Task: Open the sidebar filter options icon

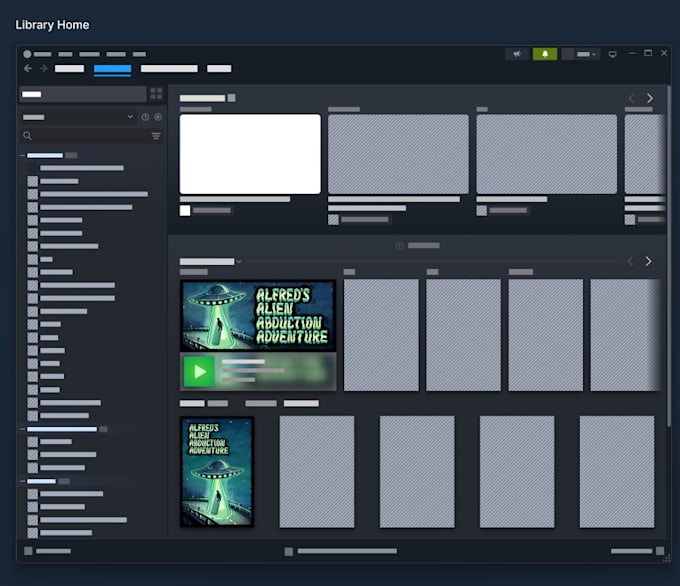Action: pyautogui.click(x=156, y=136)
